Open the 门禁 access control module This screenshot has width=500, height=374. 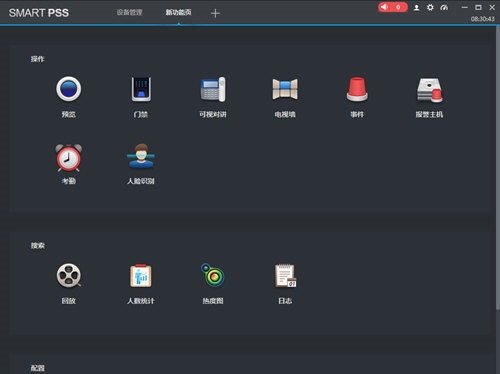(141, 89)
